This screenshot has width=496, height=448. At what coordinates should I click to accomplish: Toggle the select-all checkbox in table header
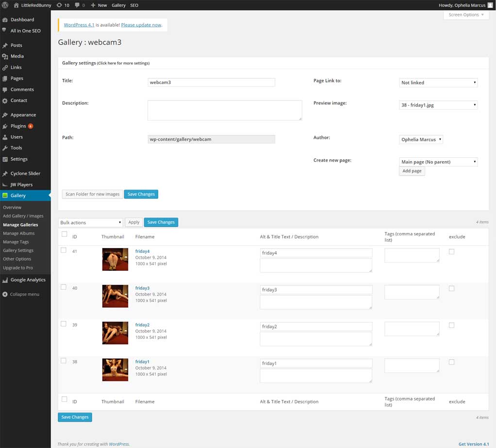click(65, 234)
